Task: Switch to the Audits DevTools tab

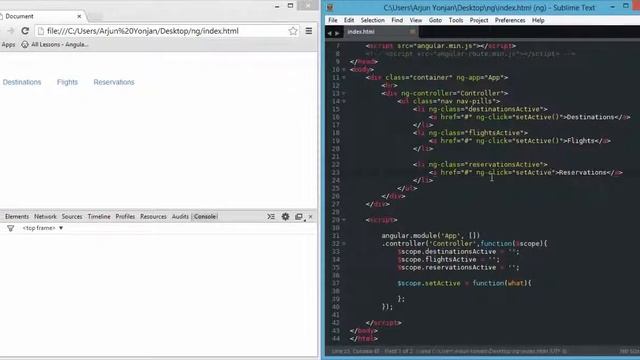Action: coord(180,217)
